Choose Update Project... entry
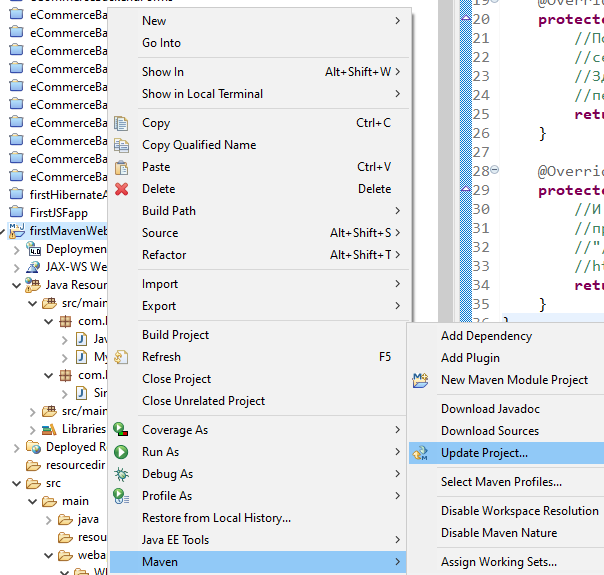The width and height of the screenshot is (604, 575). coord(507,453)
